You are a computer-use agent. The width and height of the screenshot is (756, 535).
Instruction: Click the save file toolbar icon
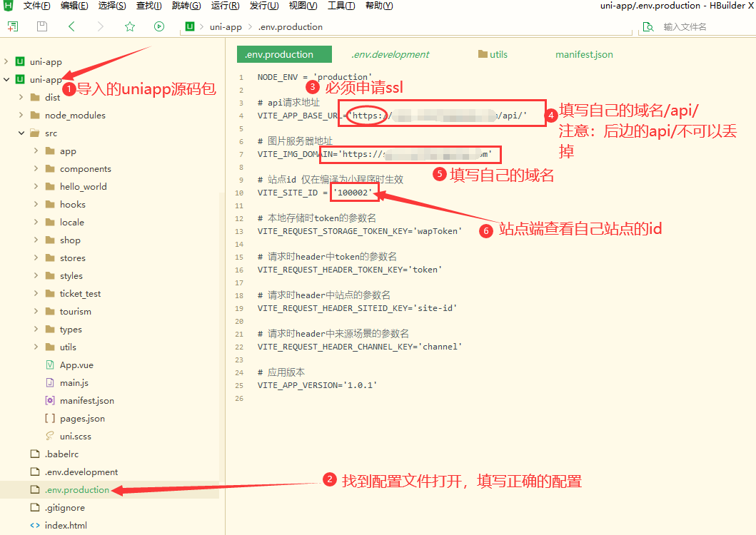pos(42,26)
